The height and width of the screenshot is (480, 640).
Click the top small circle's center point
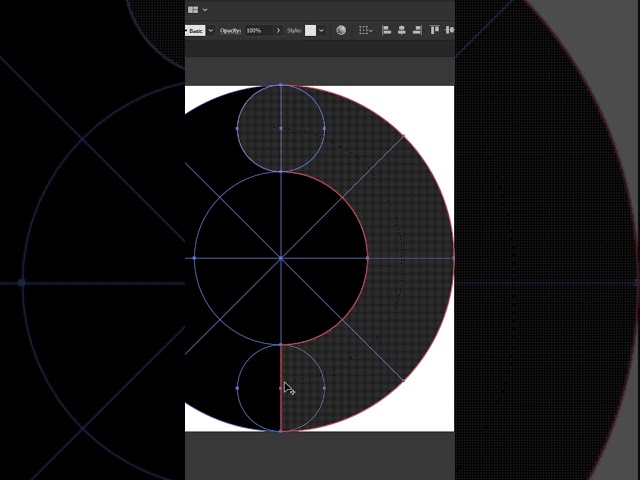pos(281,128)
